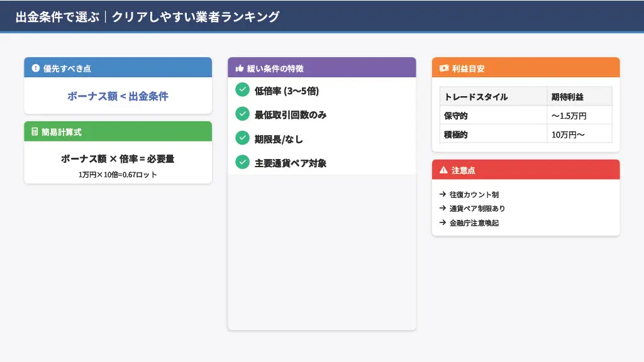The image size is (644, 362).
Task: Click the green check next to 最低取引回数のみ
Action: click(x=242, y=114)
